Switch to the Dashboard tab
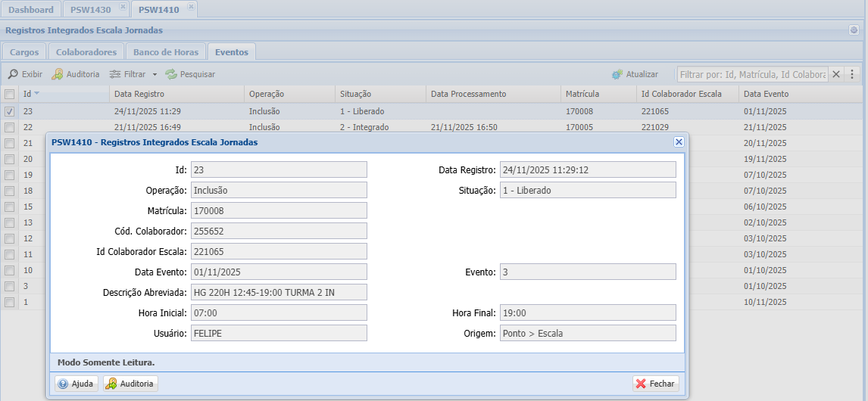This screenshot has width=868, height=401. pos(31,9)
